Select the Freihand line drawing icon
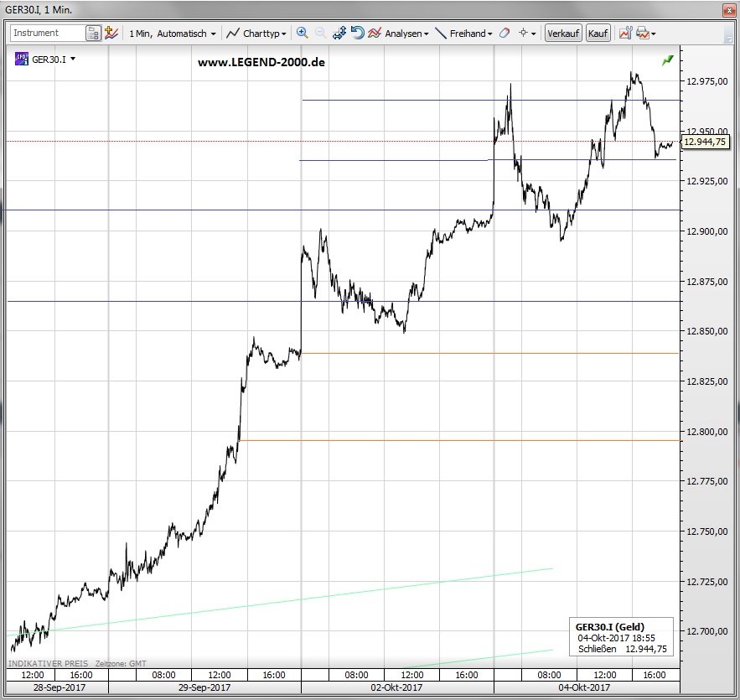The height and width of the screenshot is (700, 740). point(440,33)
